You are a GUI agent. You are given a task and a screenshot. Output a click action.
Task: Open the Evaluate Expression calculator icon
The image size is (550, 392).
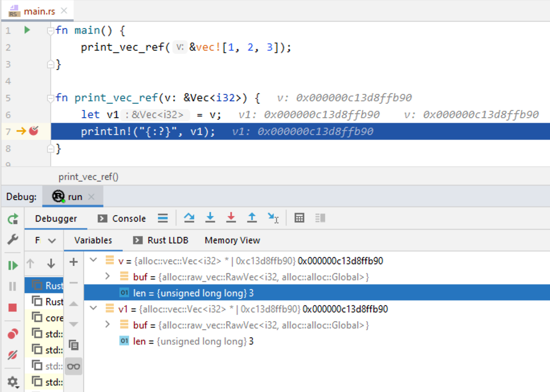point(299,218)
